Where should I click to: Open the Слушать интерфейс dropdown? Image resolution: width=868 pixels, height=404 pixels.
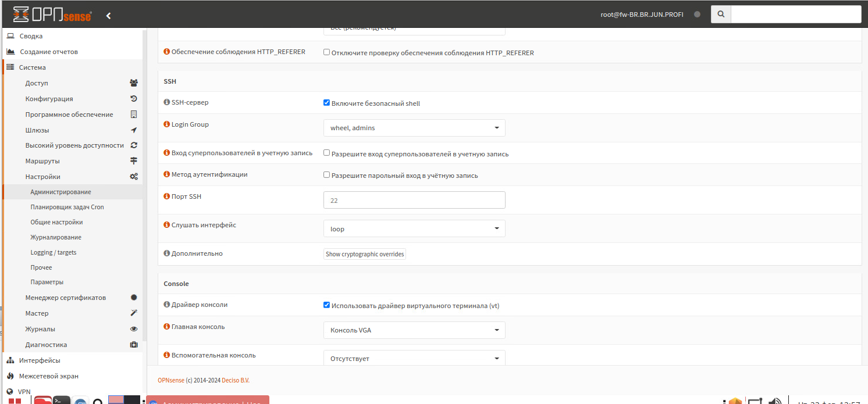[414, 228]
